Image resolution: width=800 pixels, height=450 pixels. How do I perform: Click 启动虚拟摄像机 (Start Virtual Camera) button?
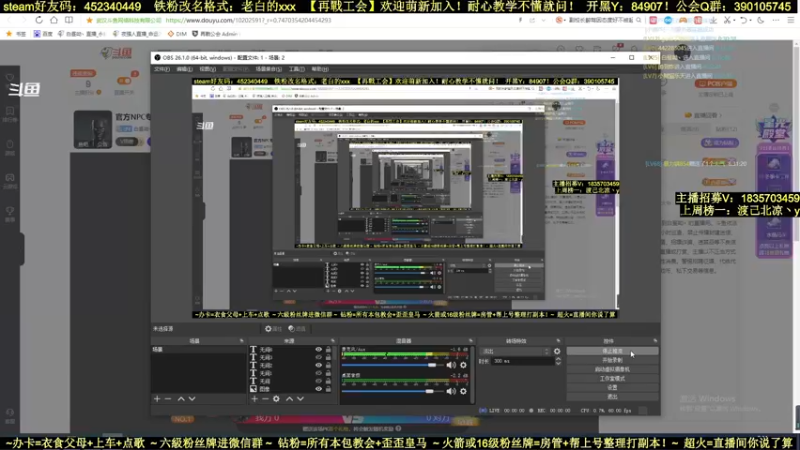pos(612,369)
